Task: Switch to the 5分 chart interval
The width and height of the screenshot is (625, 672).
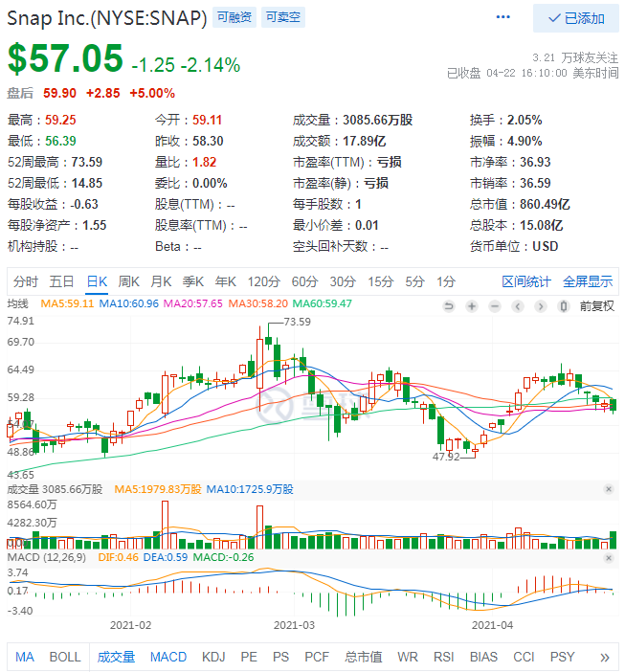Action: 415,281
